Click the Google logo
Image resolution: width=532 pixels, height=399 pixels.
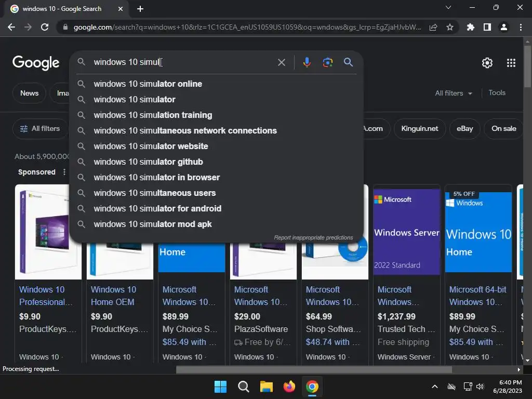[36, 63]
